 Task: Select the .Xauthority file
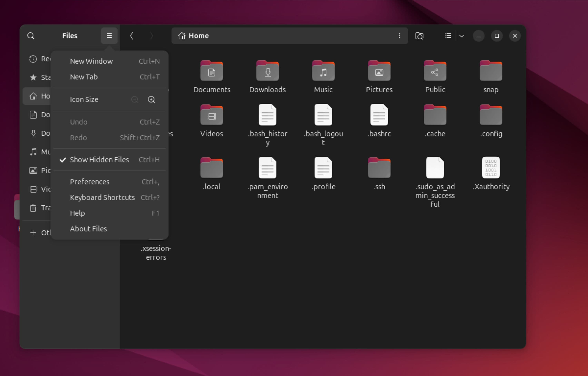click(491, 168)
